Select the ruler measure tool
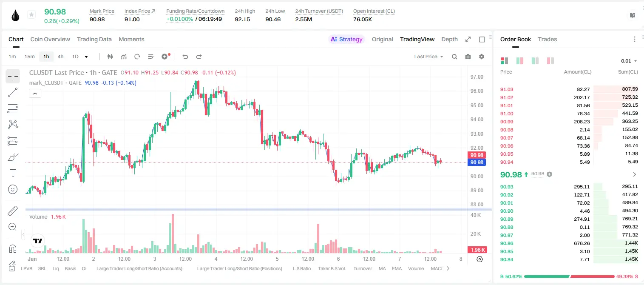Viewport: 644px width, 285px height. click(13, 211)
